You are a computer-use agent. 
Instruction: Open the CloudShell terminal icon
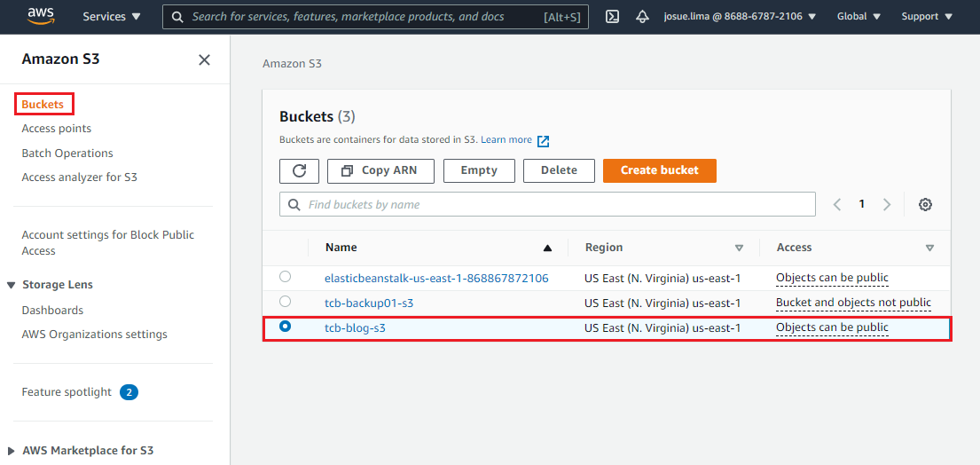click(612, 16)
